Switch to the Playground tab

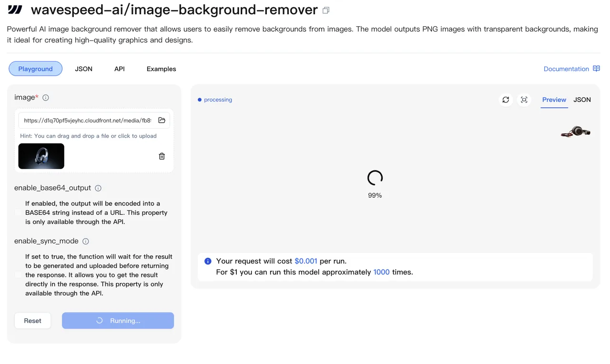(x=35, y=69)
